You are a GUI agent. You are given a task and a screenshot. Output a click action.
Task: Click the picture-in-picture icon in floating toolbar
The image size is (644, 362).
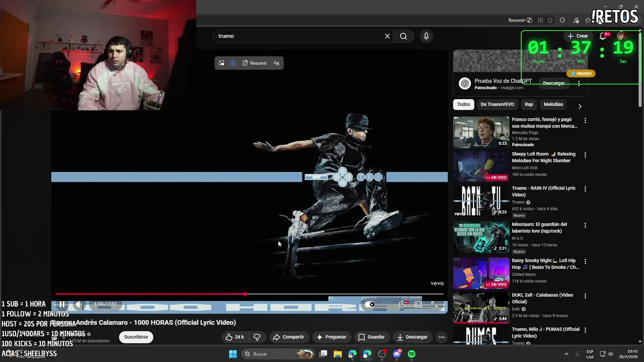[221, 63]
